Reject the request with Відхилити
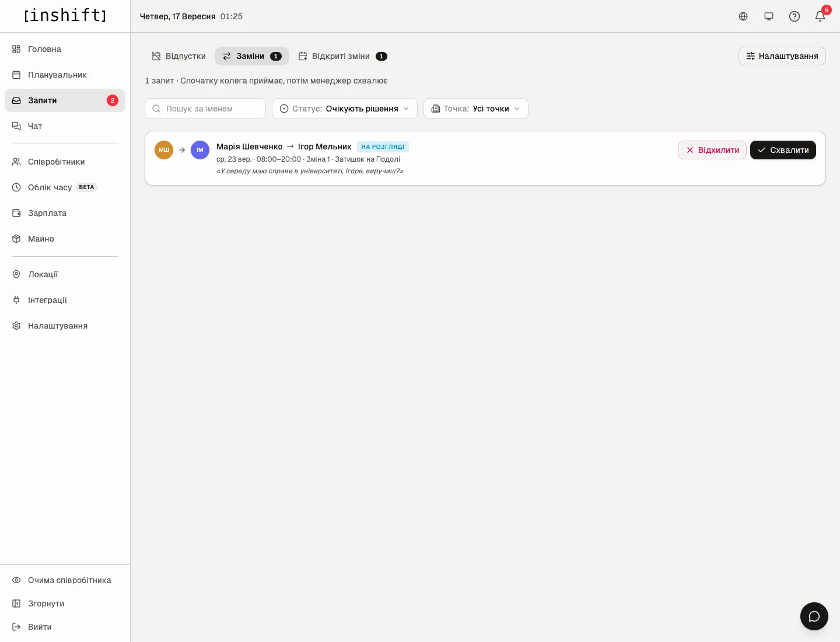 point(712,150)
